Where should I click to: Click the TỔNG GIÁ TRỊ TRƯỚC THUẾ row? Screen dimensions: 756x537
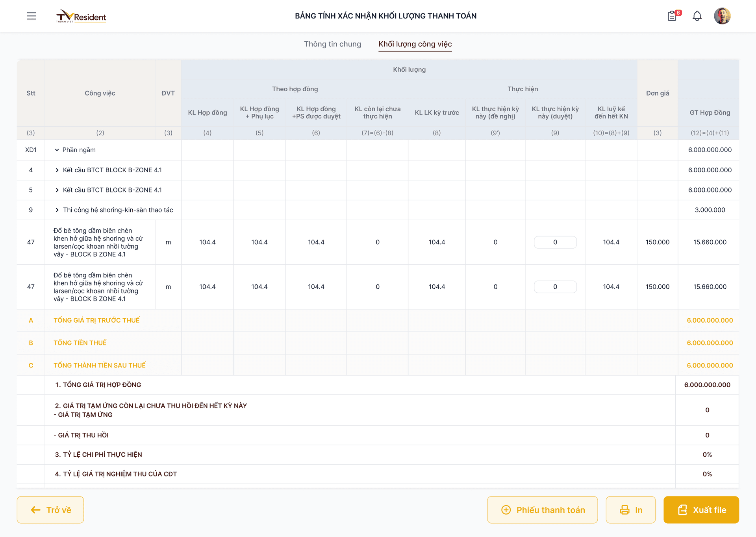[96, 320]
